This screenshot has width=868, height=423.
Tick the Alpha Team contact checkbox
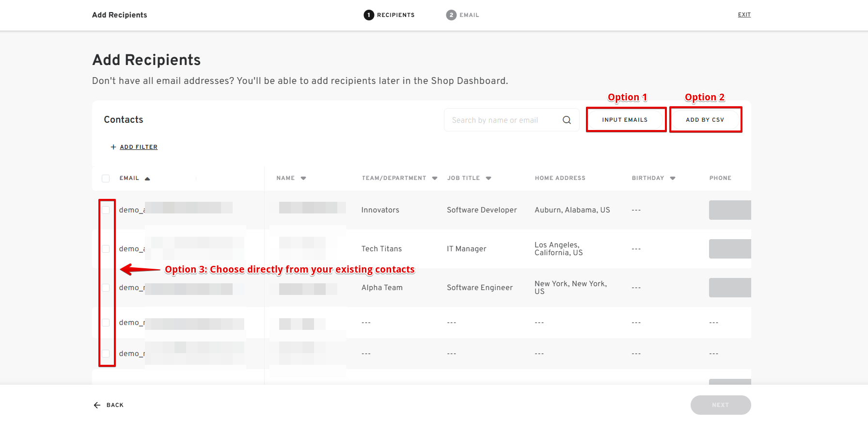(x=106, y=288)
